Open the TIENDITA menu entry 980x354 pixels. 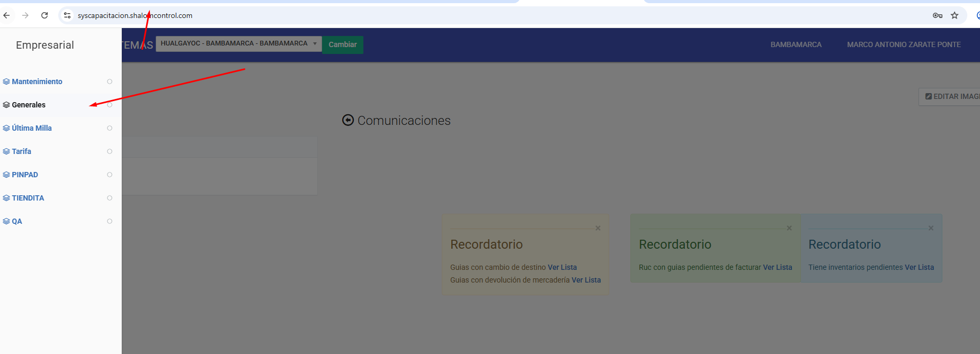(x=28, y=198)
